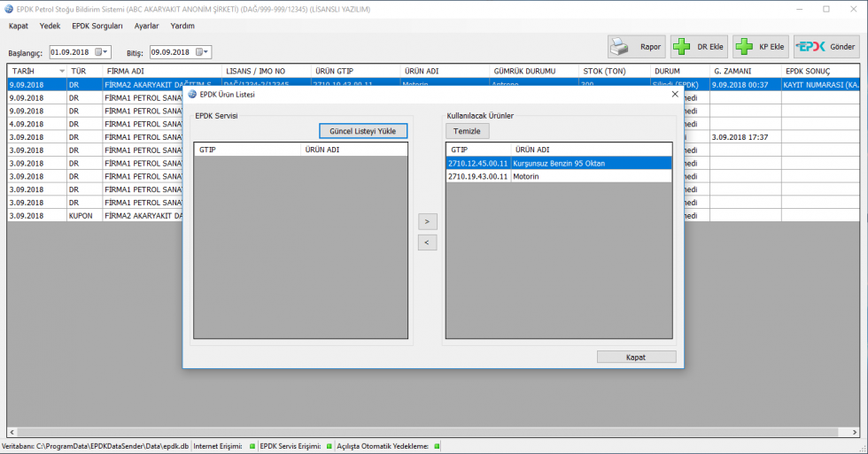Click the KP Ekle green plus icon
The height and width of the screenshot is (454, 868).
(x=746, y=47)
